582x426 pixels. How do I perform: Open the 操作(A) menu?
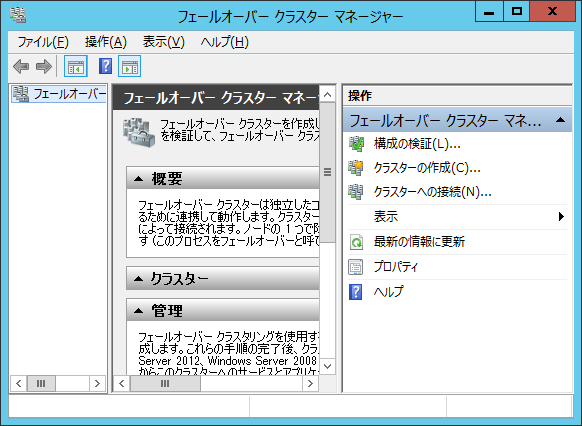106,42
